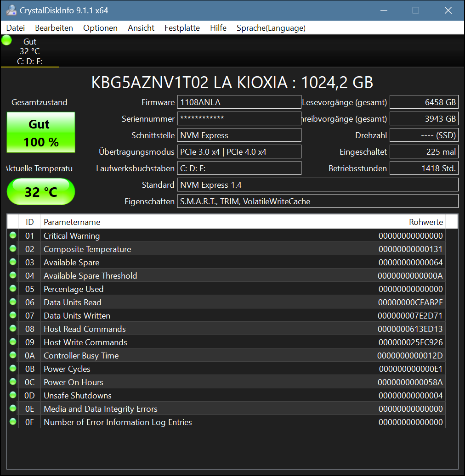465x476 pixels.
Task: Click the status dot for Composite Temperature row
Action: 13,249
